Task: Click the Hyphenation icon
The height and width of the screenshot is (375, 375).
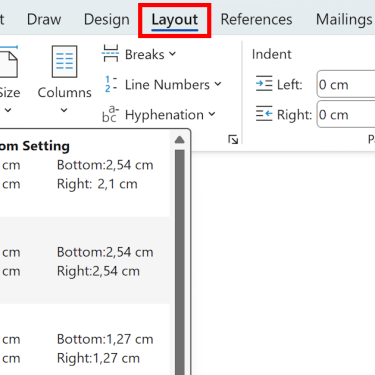Action: pyautogui.click(x=110, y=114)
